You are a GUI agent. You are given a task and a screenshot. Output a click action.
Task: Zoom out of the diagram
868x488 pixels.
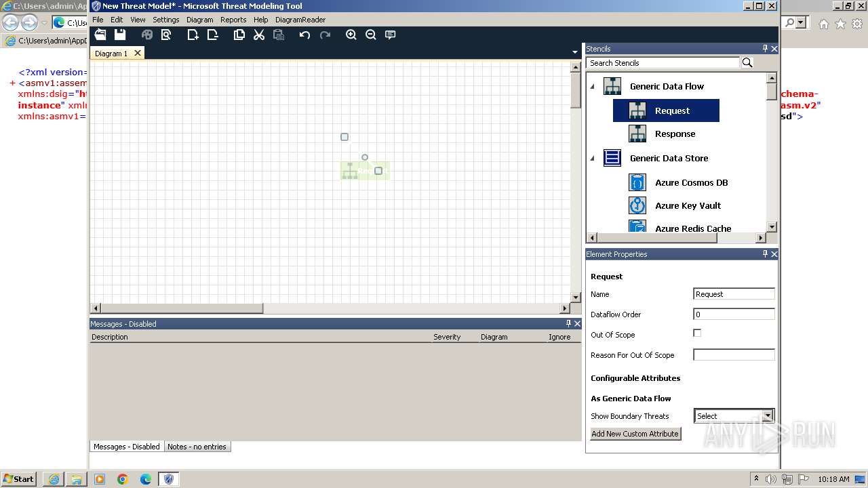click(371, 35)
